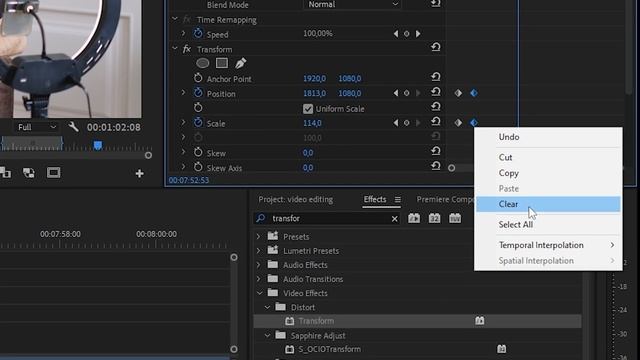The height and width of the screenshot is (360, 640).
Task: Toggle animation stopwatch for Skew
Action: (198, 152)
